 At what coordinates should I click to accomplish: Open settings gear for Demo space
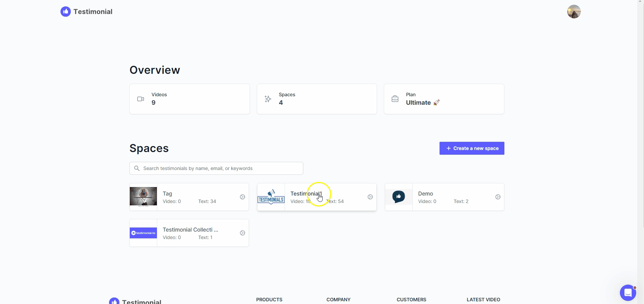498,197
